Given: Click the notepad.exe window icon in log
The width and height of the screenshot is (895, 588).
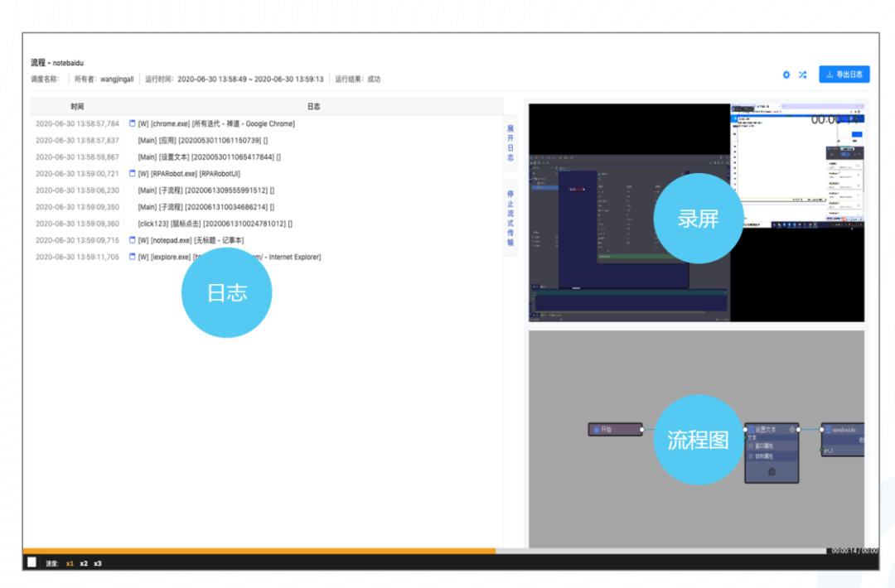Looking at the screenshot, I should tap(133, 239).
